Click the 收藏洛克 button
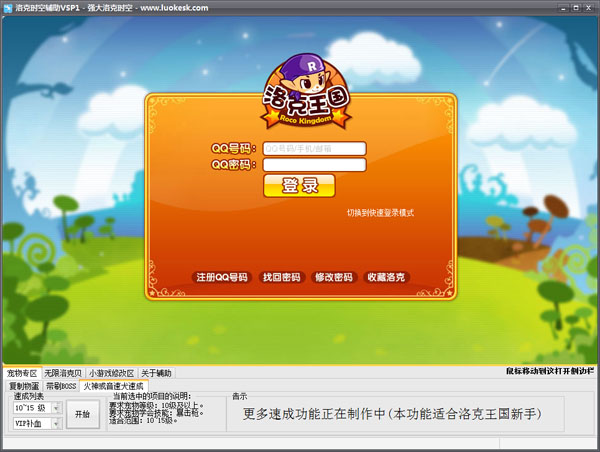Viewport: 600px width, 452px height. coord(386,277)
